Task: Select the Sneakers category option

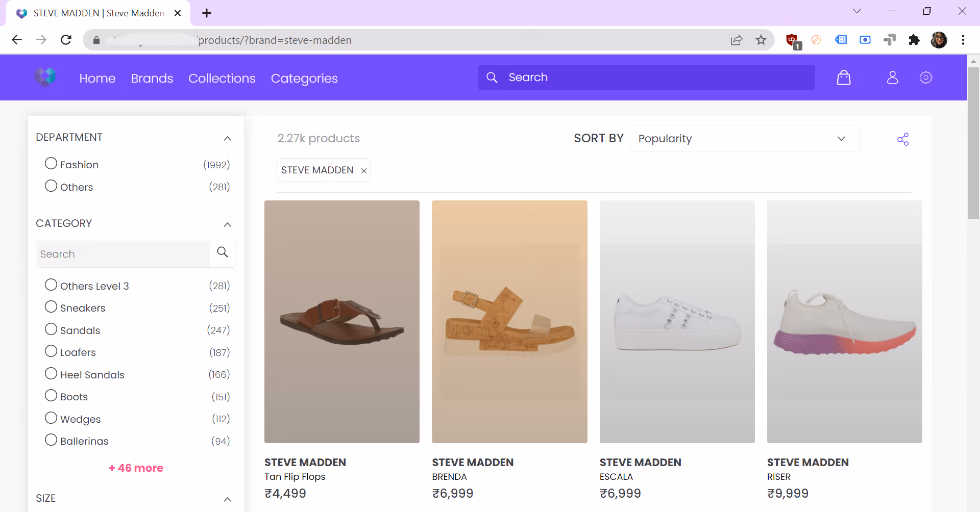Action: click(x=51, y=306)
